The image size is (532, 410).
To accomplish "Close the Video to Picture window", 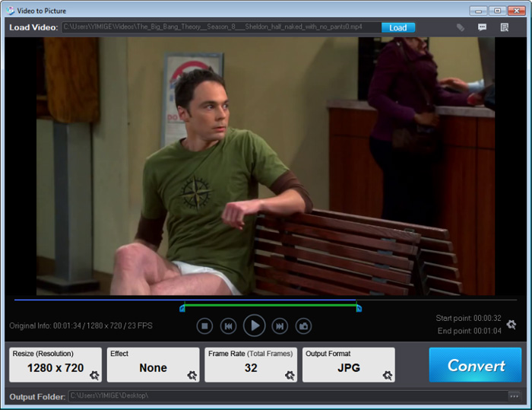I will pos(517,11).
